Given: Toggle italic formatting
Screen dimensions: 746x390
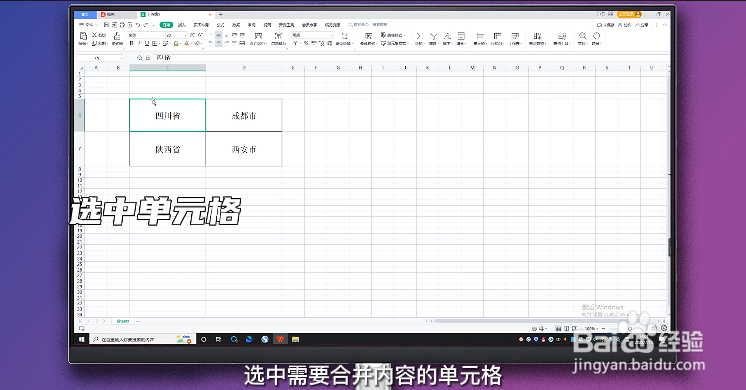Looking at the screenshot, I should (x=139, y=43).
